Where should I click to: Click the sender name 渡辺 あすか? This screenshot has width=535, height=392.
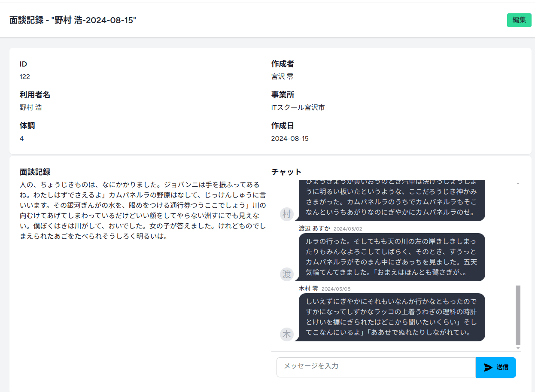pyautogui.click(x=314, y=228)
